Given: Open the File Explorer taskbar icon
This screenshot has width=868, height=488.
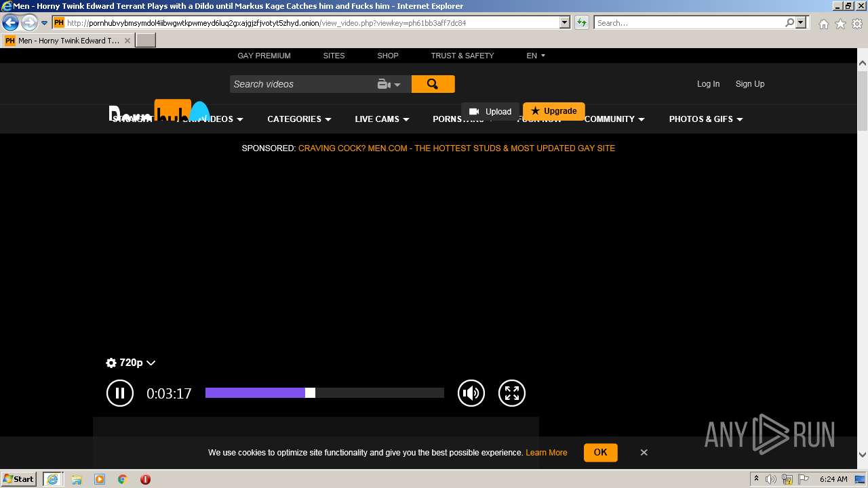Looking at the screenshot, I should (77, 479).
